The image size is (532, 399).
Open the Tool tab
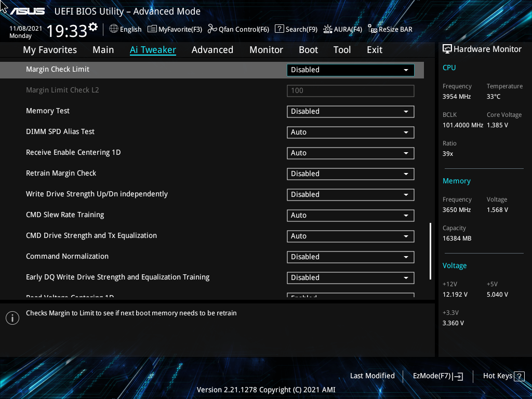(342, 50)
